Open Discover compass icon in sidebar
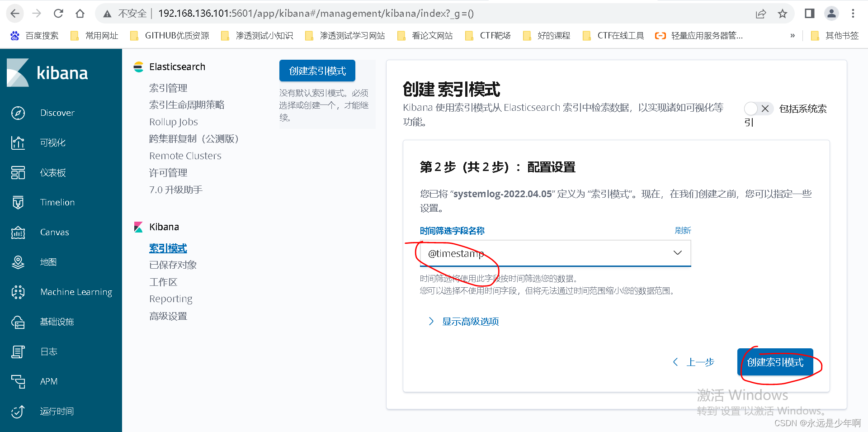This screenshot has height=432, width=868. (x=18, y=113)
